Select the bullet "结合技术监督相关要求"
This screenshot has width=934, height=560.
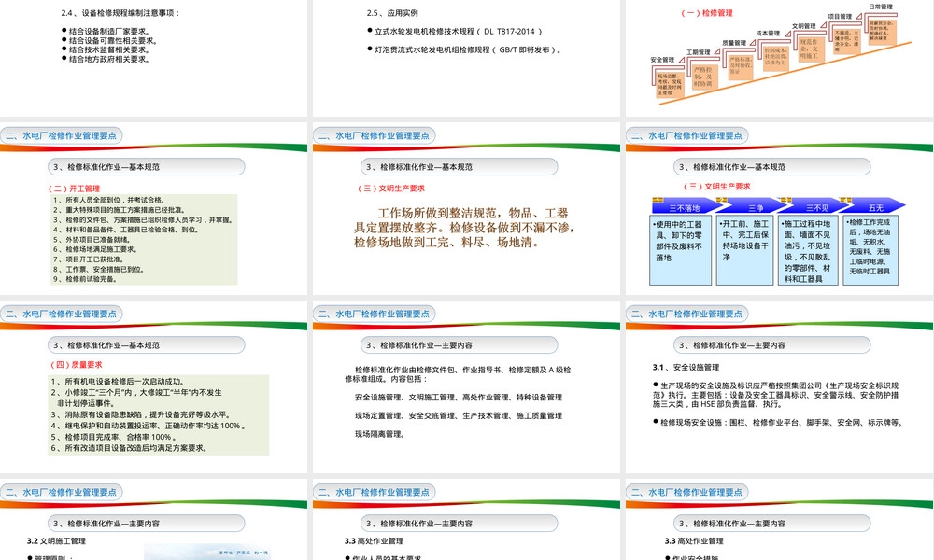(x=109, y=50)
